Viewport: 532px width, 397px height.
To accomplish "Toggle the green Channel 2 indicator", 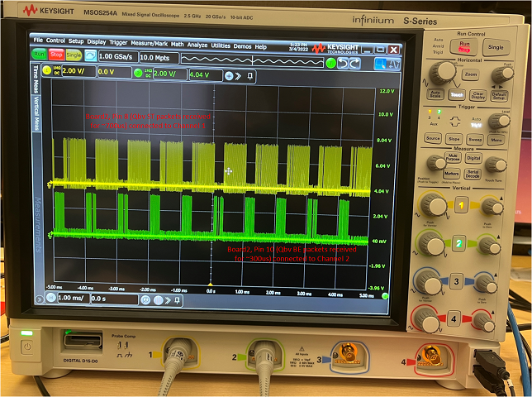I will (x=138, y=74).
